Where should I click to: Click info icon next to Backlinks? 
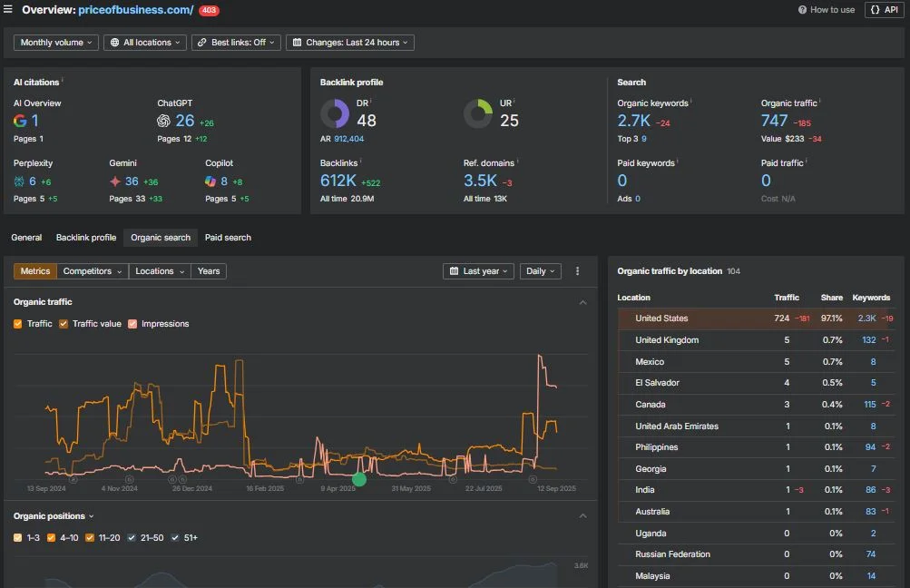(360, 161)
